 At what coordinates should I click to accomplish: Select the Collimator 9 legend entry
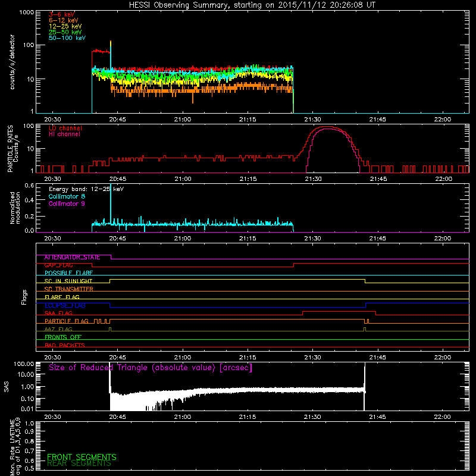[67, 203]
